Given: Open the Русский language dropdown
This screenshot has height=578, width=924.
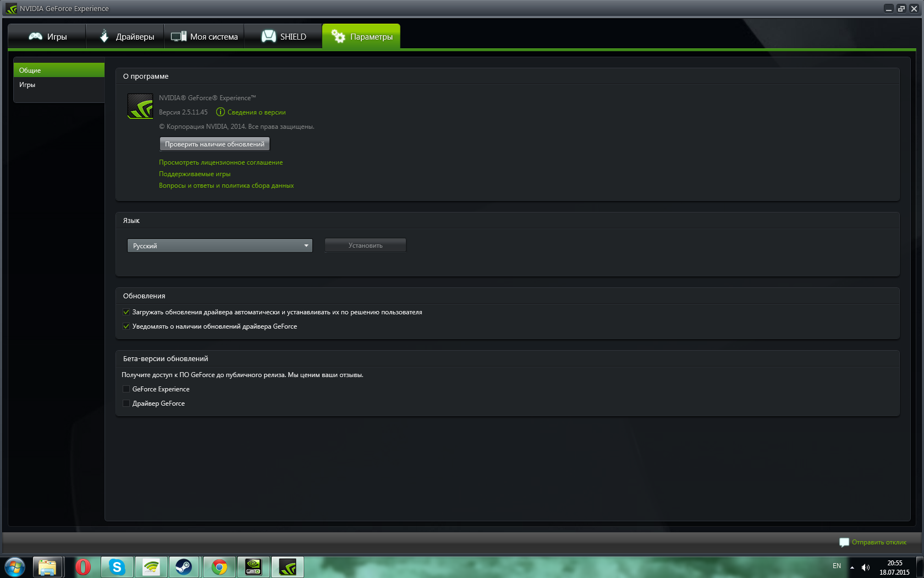Looking at the screenshot, I should (x=220, y=246).
